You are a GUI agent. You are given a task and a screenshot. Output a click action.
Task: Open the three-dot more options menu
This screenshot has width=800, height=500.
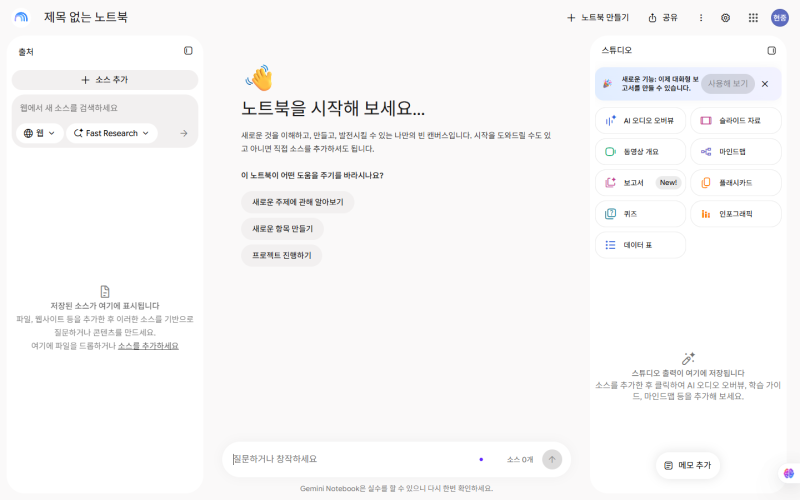701,18
